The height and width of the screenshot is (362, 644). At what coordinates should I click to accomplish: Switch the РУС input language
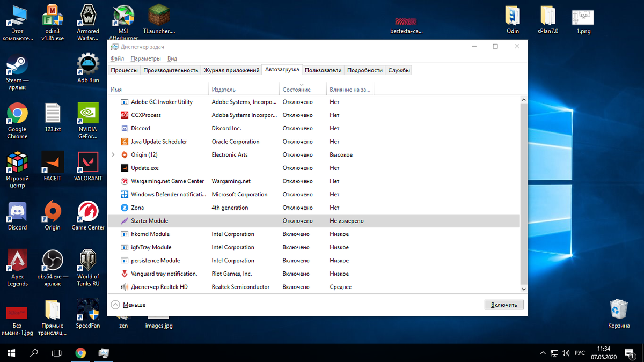580,353
